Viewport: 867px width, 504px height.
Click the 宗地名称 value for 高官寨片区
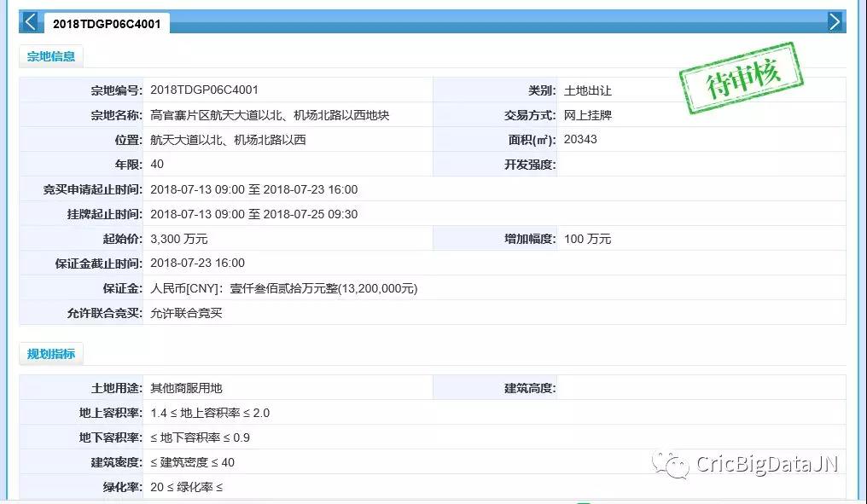click(270, 115)
